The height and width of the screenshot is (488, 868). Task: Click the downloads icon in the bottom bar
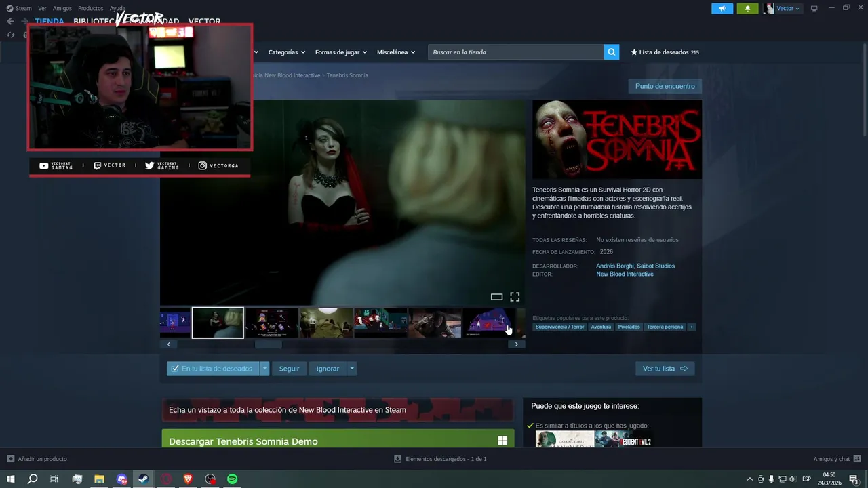click(x=398, y=459)
